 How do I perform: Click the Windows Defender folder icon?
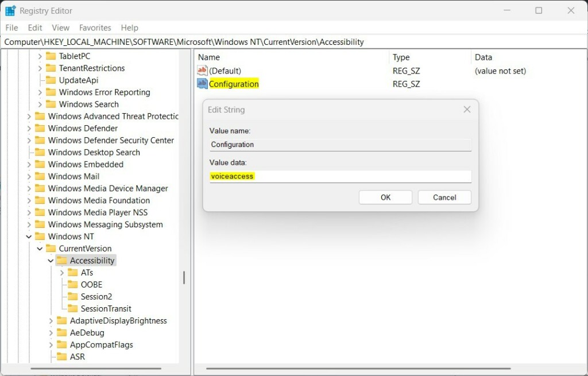tap(40, 128)
